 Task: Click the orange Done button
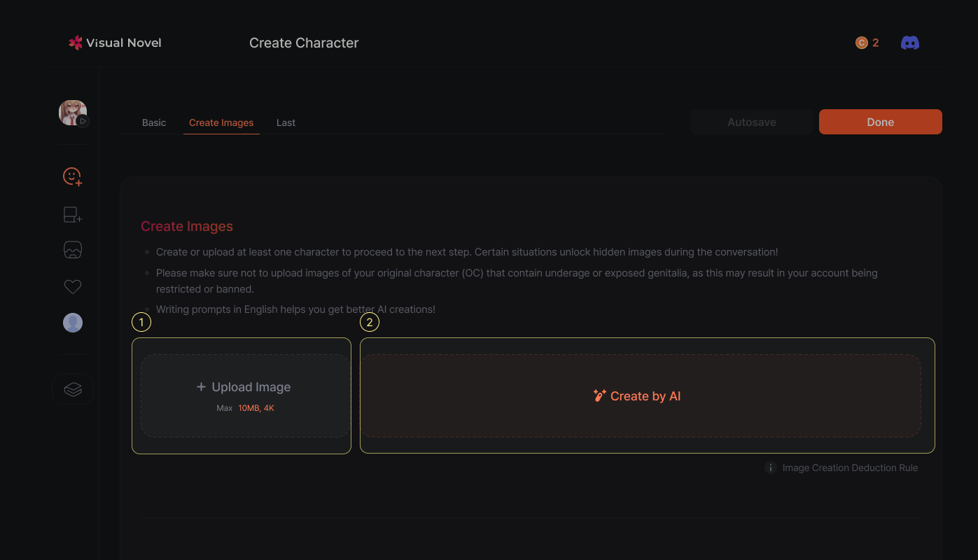(880, 122)
